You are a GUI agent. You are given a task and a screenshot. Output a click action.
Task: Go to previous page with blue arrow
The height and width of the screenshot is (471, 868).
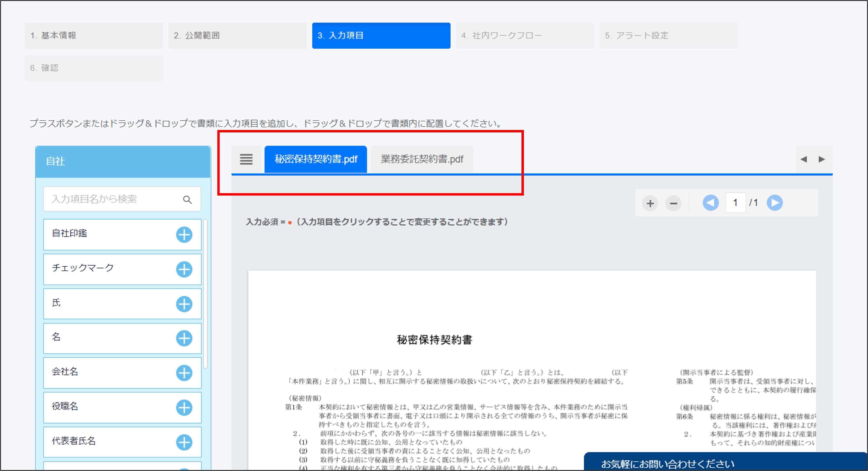coord(710,203)
